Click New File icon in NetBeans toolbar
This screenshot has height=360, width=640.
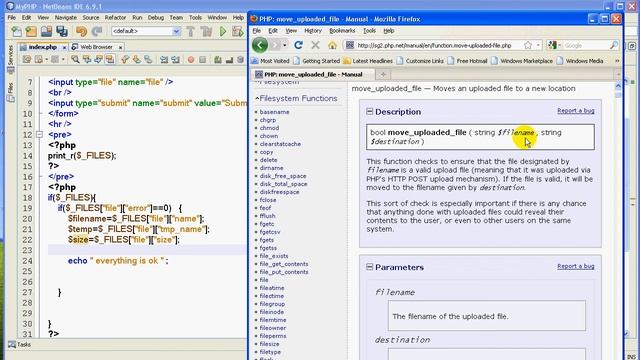point(17,31)
